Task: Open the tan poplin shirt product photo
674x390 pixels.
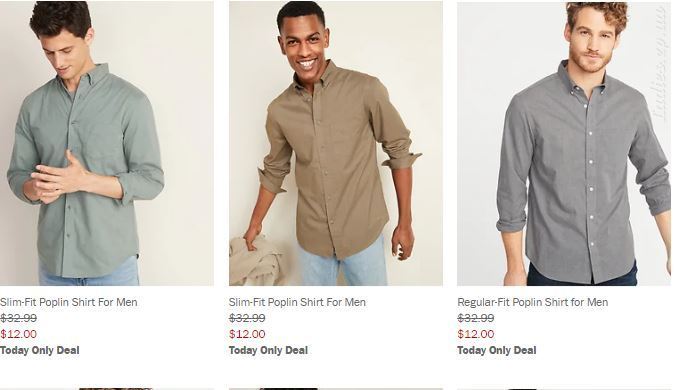Action: click(x=336, y=143)
